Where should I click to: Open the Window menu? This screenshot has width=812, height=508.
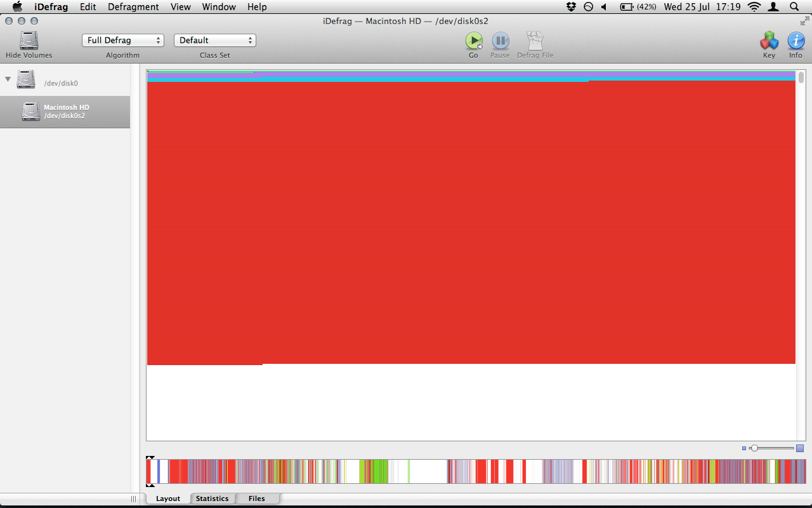tap(219, 7)
